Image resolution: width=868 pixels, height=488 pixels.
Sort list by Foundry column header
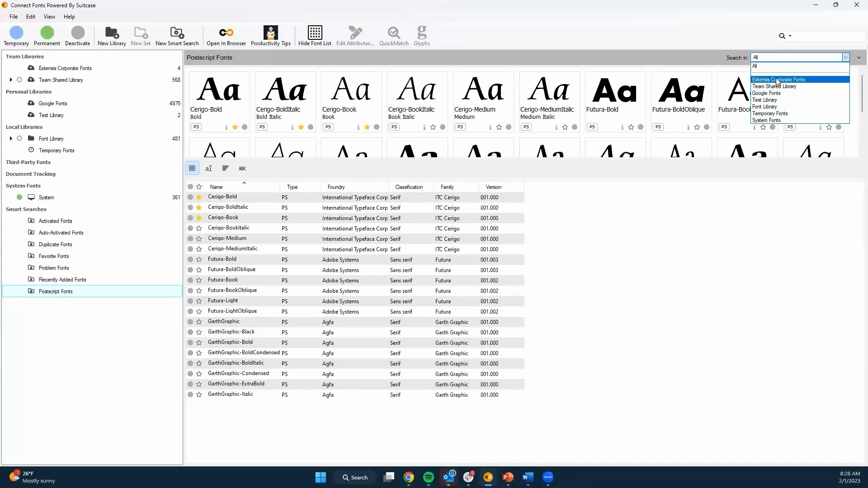336,187
